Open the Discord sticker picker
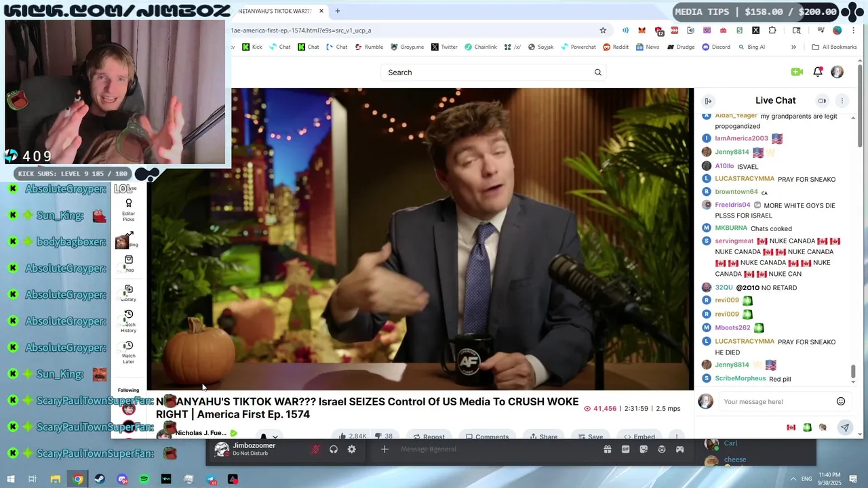The image size is (868, 488). 644,449
